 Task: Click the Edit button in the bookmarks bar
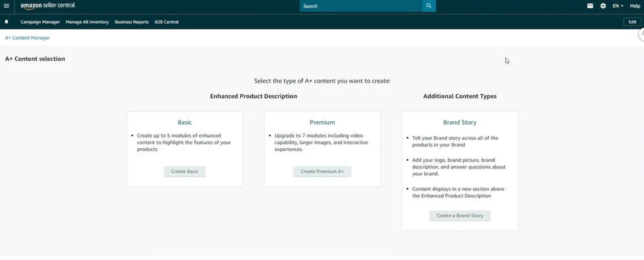click(633, 22)
